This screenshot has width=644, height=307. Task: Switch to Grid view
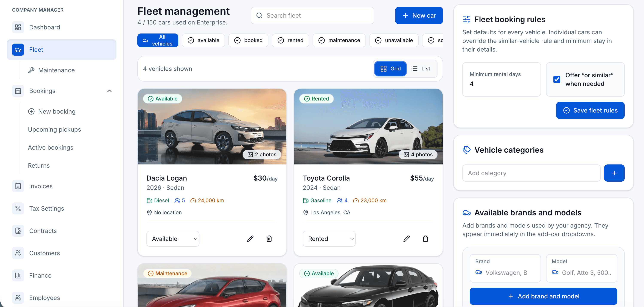pyautogui.click(x=390, y=69)
